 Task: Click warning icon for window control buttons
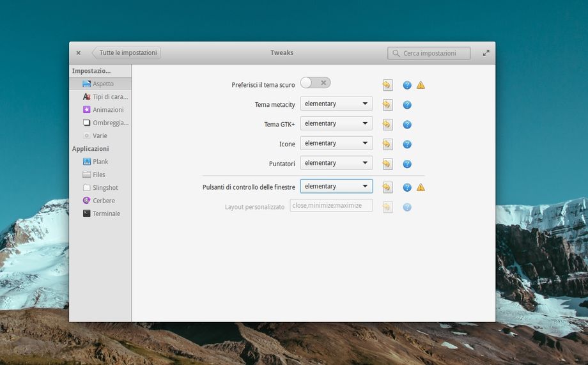421,187
